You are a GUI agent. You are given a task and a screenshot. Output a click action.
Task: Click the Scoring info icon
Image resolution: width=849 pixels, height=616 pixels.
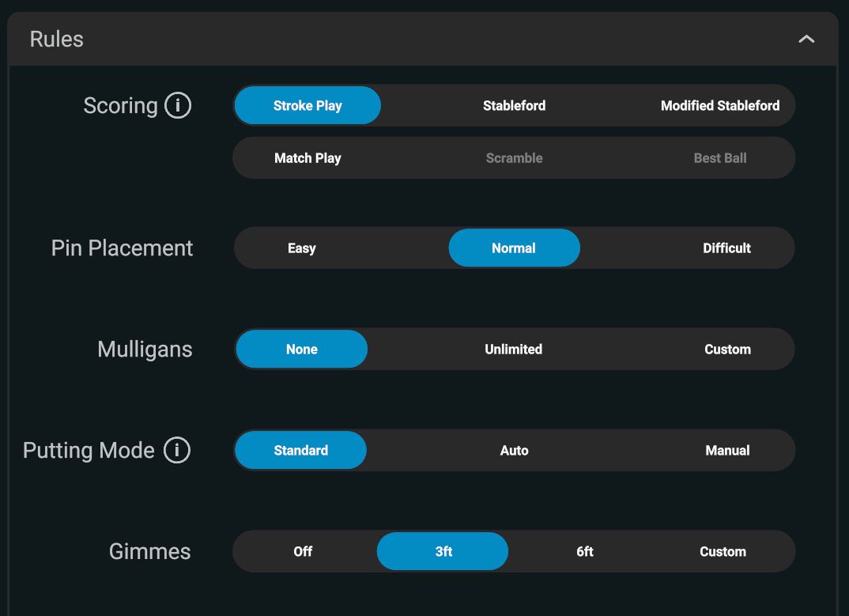[178, 105]
